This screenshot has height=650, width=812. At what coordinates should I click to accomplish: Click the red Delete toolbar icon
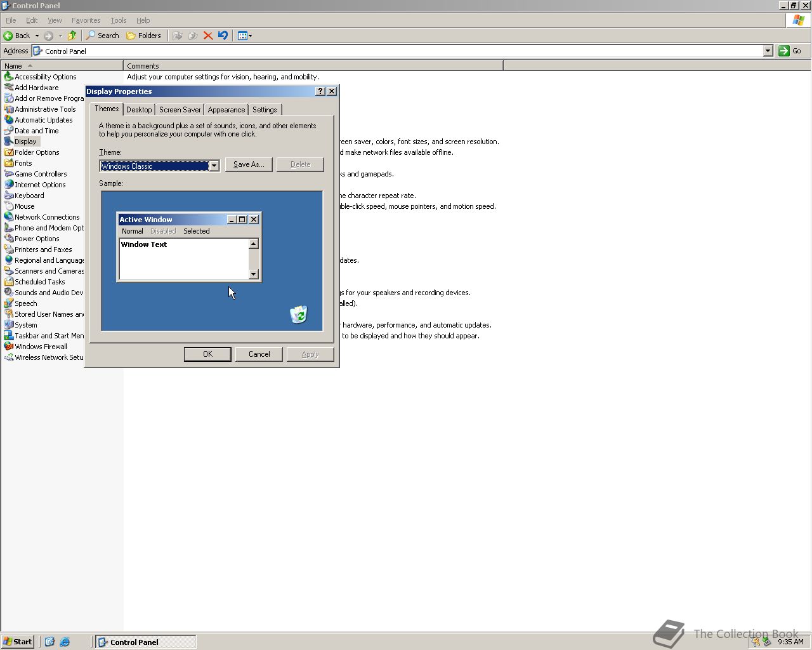pyautogui.click(x=208, y=36)
